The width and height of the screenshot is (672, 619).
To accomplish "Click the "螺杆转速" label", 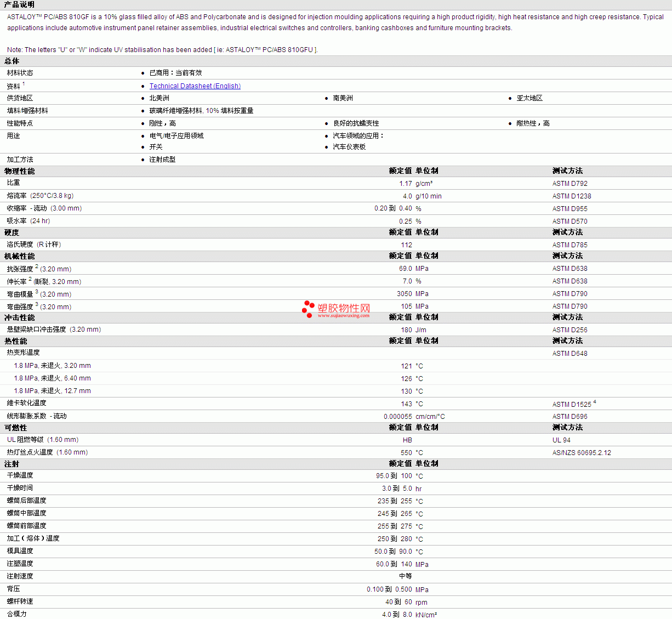I will pos(20,601).
